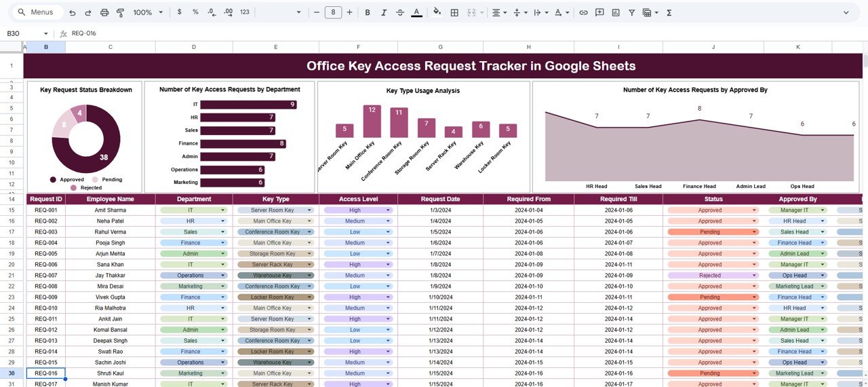Click the font size input field
868x387 pixels.
(333, 12)
